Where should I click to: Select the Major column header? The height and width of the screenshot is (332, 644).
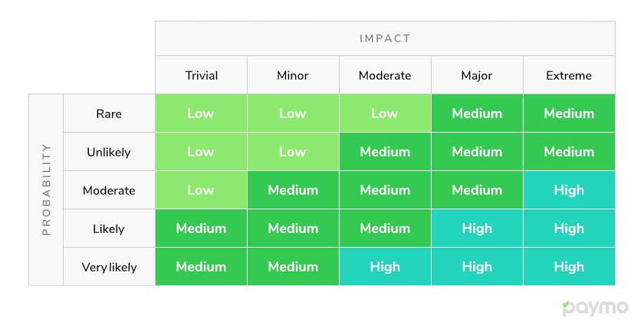point(477,75)
